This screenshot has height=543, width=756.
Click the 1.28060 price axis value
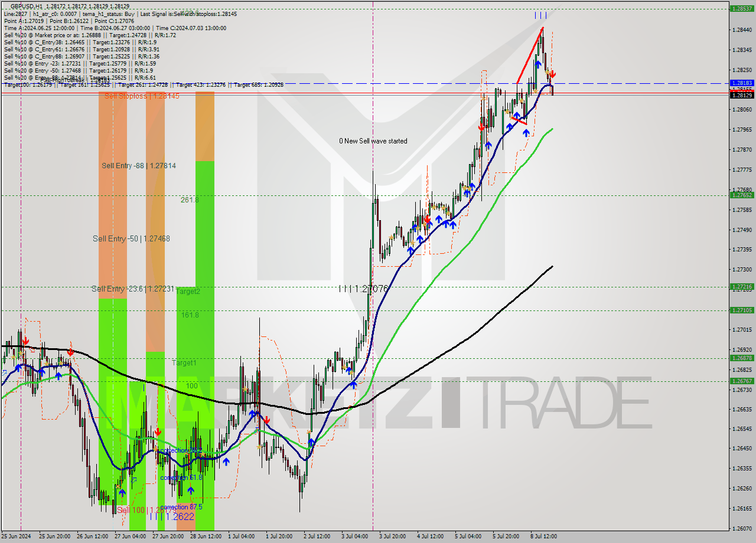[742, 110]
